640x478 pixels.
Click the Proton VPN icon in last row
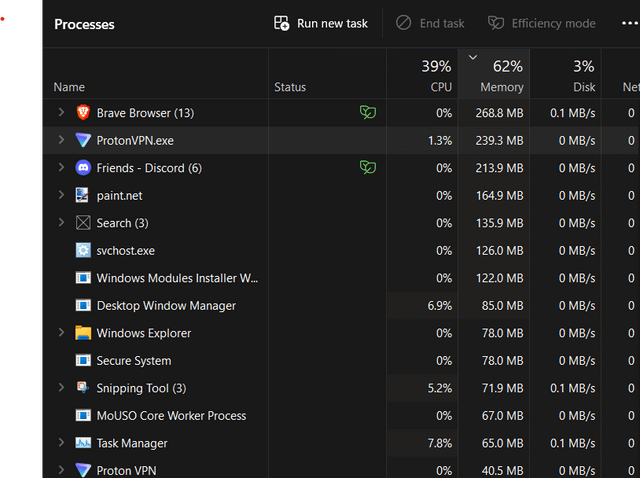click(x=83, y=470)
